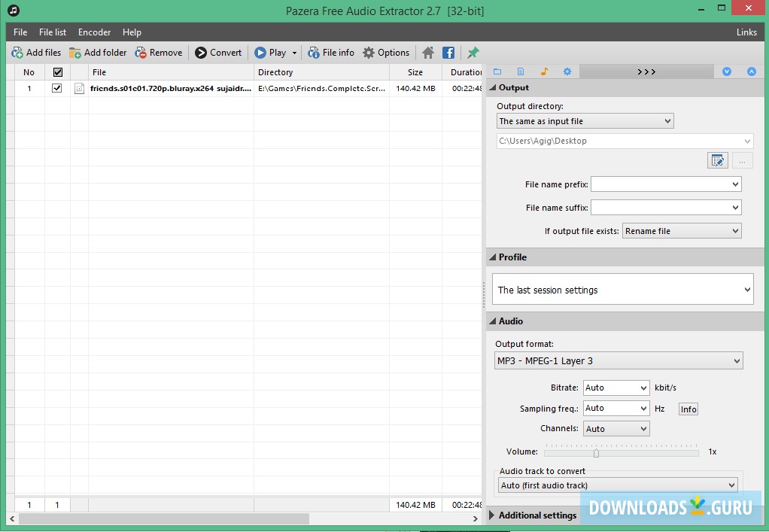The width and height of the screenshot is (769, 532).
Task: Open the Channels dropdown
Action: pyautogui.click(x=616, y=429)
